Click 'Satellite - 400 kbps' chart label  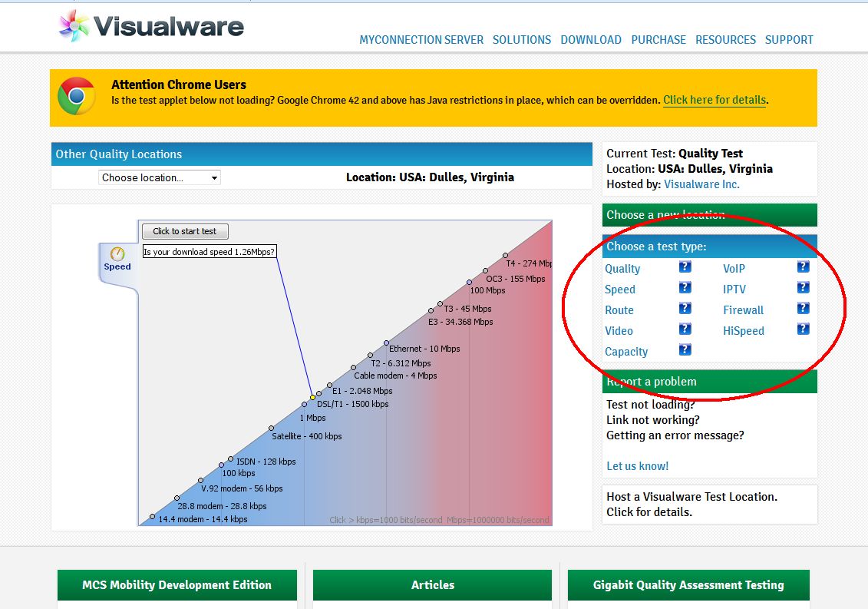(x=307, y=436)
